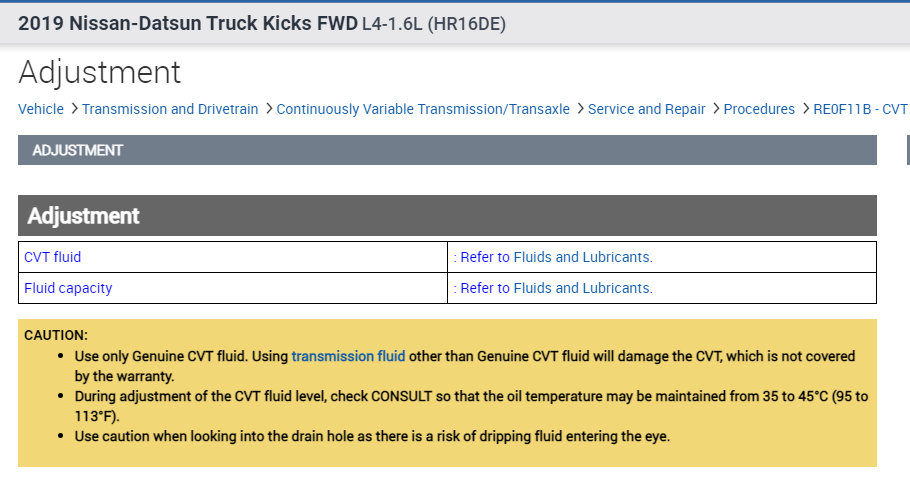Click the chevron before RE0F11B - CVT
The image size is (910, 483).
click(x=806, y=109)
